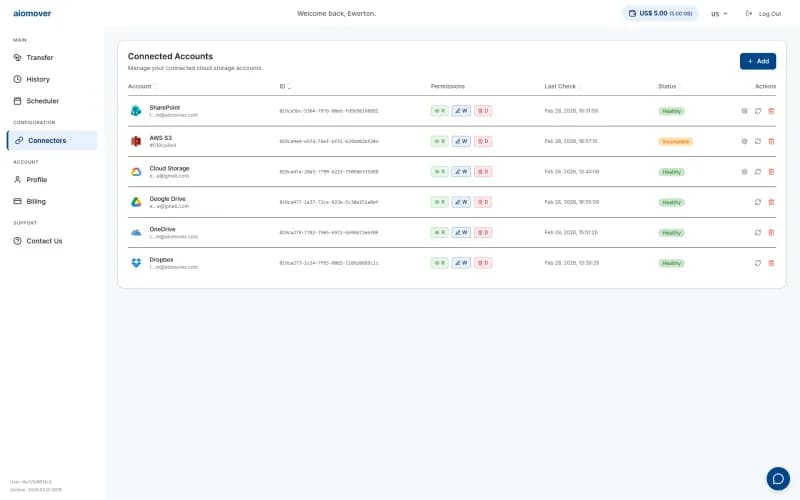Sort the table by ID column

pyautogui.click(x=285, y=86)
